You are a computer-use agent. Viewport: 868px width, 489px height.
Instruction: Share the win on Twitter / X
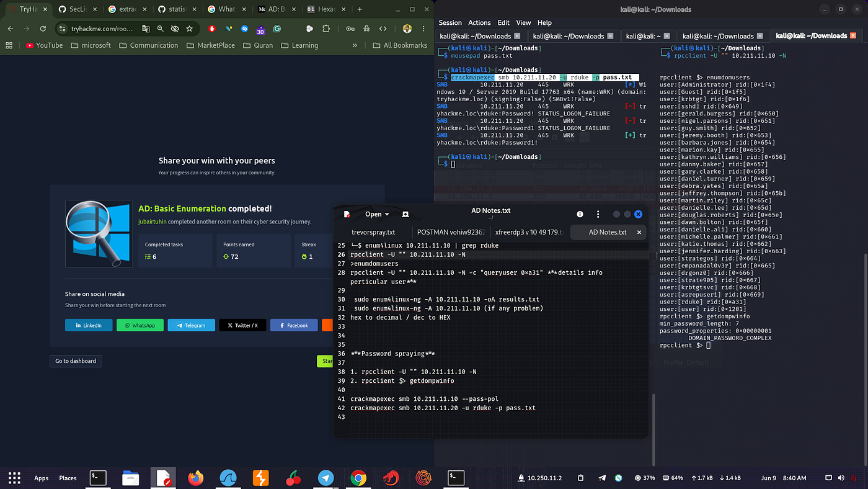tap(242, 325)
